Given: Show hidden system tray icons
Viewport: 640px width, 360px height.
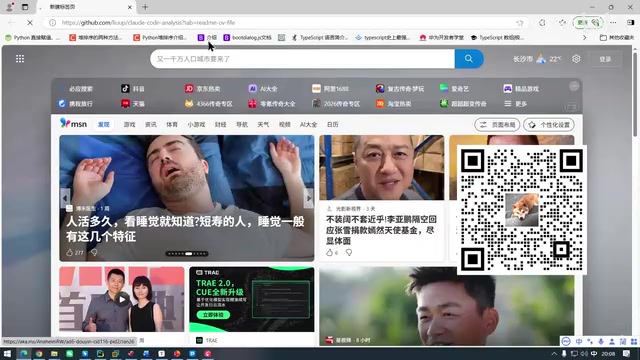Looking at the screenshot, I should tap(554, 353).
